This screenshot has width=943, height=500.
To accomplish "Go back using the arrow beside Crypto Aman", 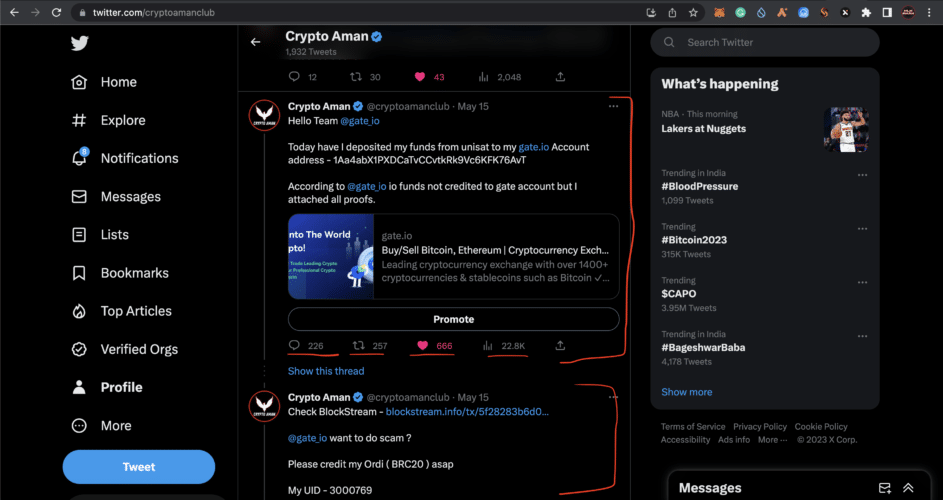I will click(256, 42).
